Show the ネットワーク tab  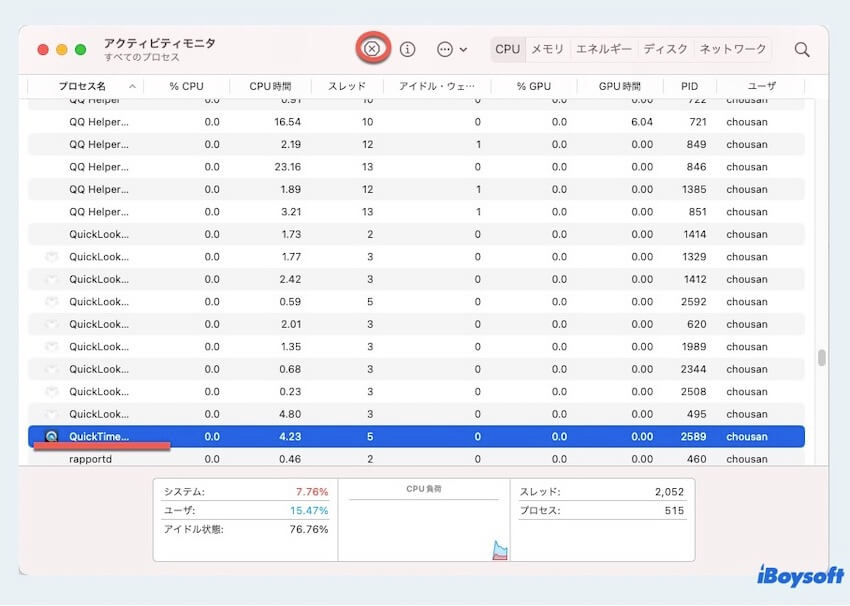(x=732, y=49)
